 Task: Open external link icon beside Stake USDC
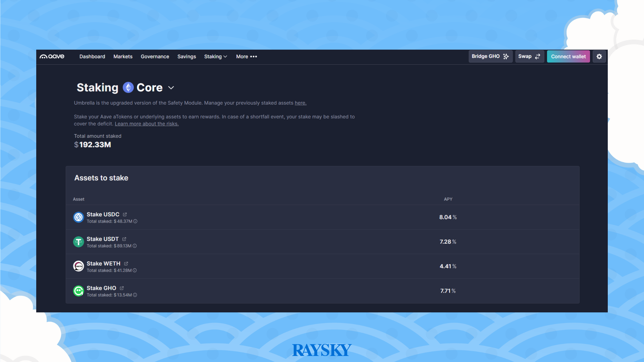[x=125, y=215]
